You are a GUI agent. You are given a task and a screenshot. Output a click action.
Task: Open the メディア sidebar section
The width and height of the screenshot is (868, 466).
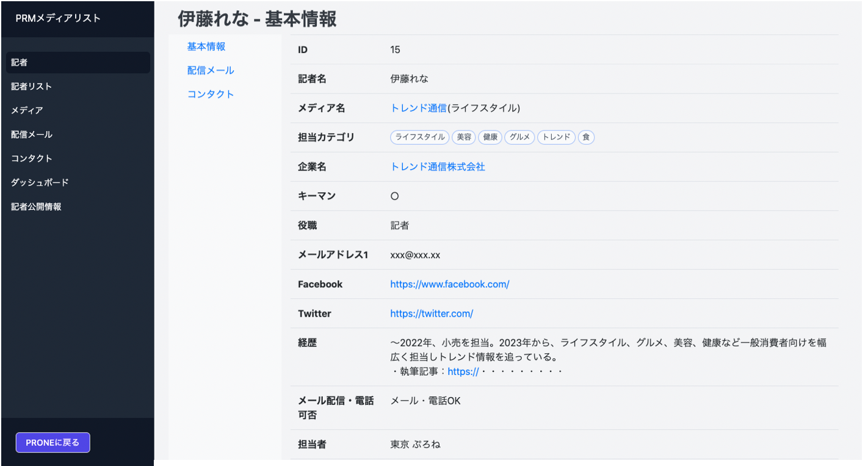pos(27,110)
